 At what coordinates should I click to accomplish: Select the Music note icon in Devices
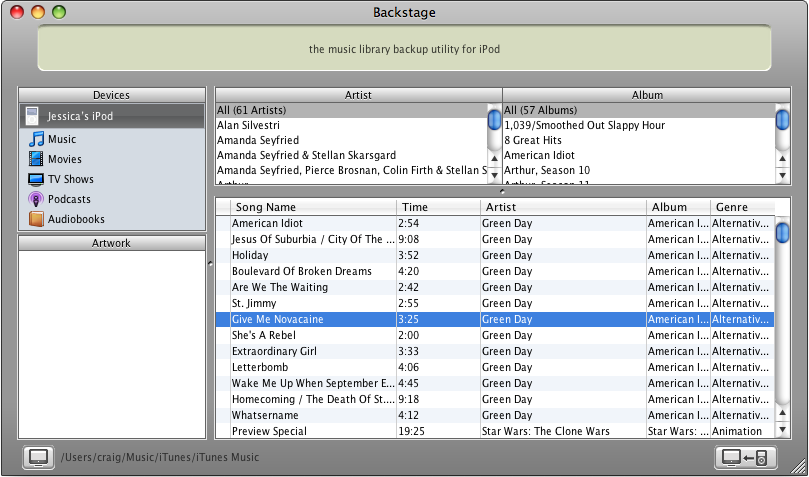(36, 139)
